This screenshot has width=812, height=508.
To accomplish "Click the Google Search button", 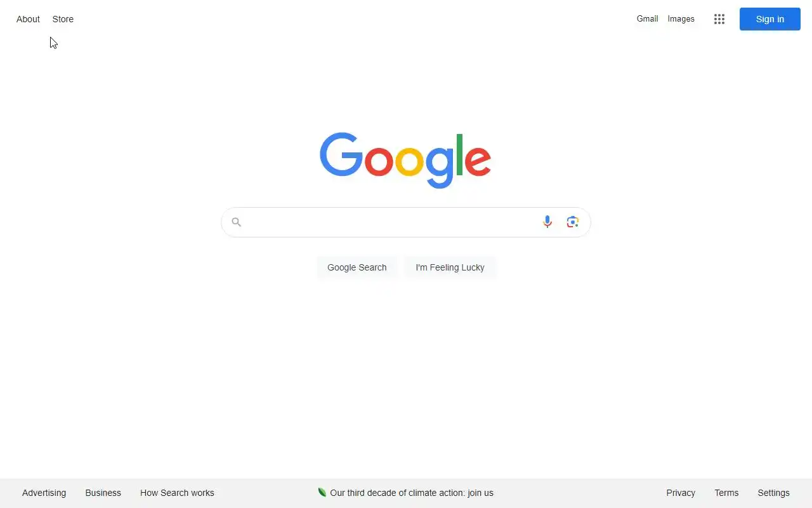I will pos(357,267).
